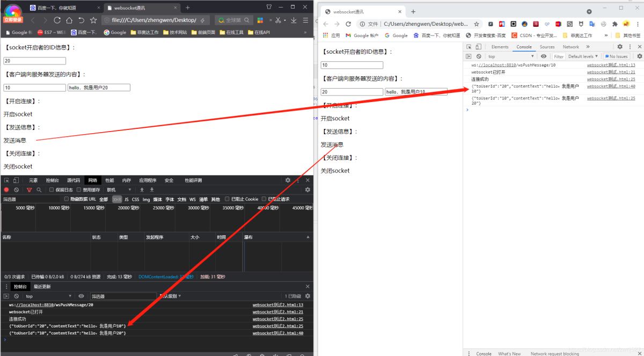
Task: Open 联机 throttling dropdown
Action: pyautogui.click(x=119, y=190)
